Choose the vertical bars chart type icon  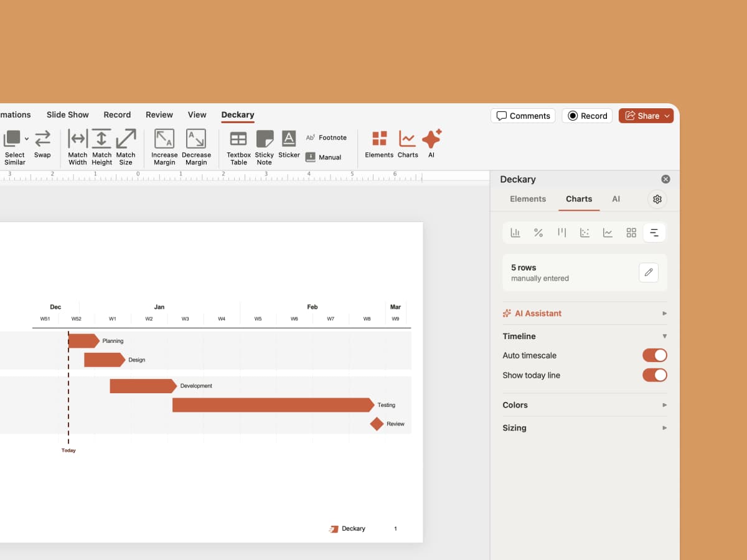[561, 233]
